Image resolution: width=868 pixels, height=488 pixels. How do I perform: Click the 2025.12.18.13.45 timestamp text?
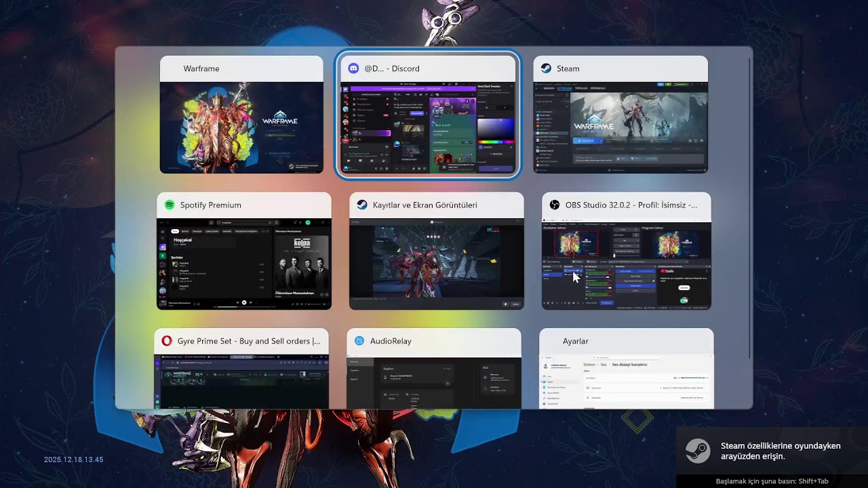point(74,460)
